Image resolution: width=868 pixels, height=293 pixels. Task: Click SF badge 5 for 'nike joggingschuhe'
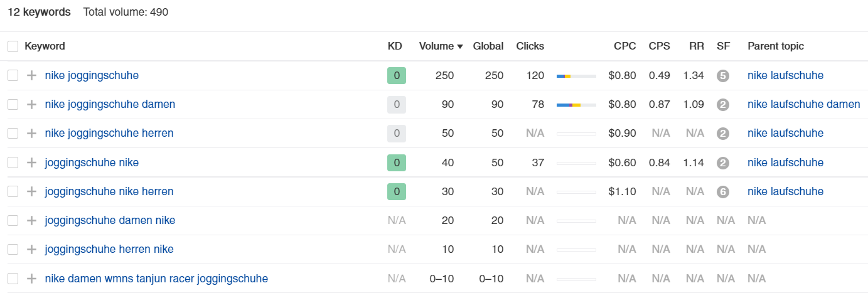coord(723,76)
